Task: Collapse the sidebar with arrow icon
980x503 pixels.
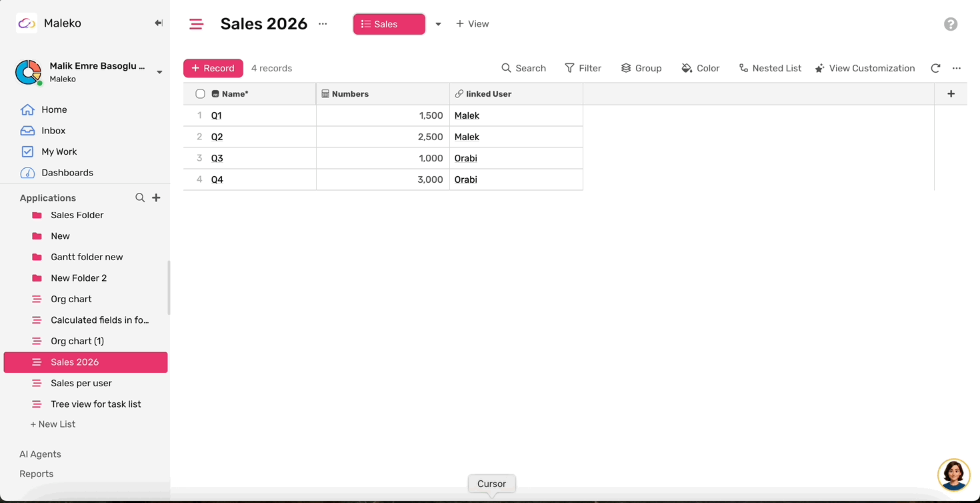Action: (159, 23)
